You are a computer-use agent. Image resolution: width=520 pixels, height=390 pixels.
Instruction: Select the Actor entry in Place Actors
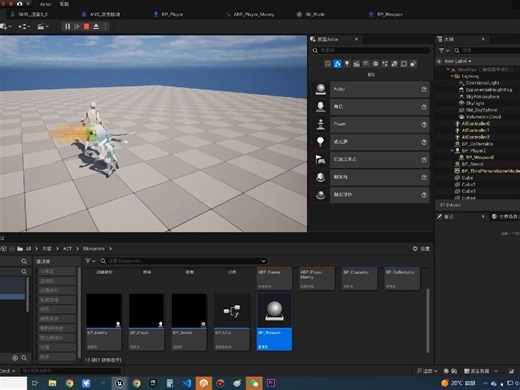pyautogui.click(x=379, y=89)
